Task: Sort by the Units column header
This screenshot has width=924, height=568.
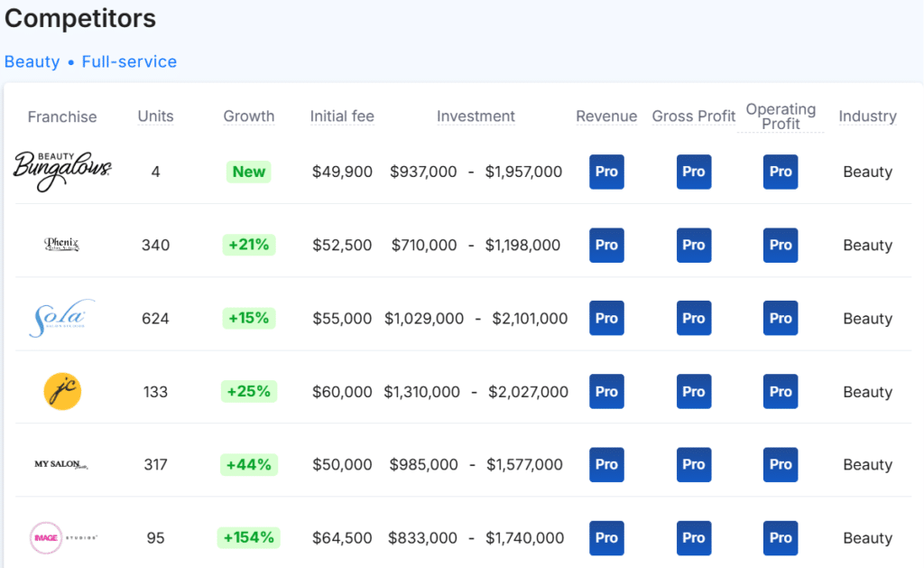Action: pos(155,116)
